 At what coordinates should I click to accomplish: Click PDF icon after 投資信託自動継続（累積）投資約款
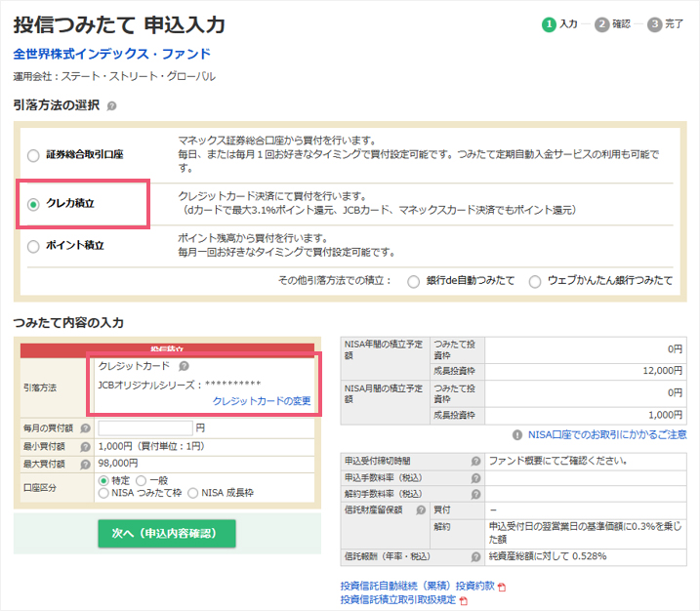coord(502,588)
